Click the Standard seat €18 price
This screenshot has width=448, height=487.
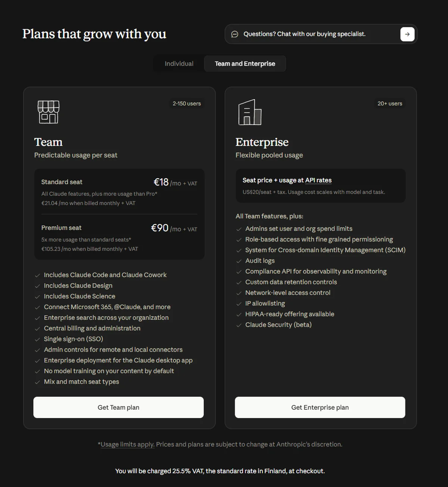(161, 182)
